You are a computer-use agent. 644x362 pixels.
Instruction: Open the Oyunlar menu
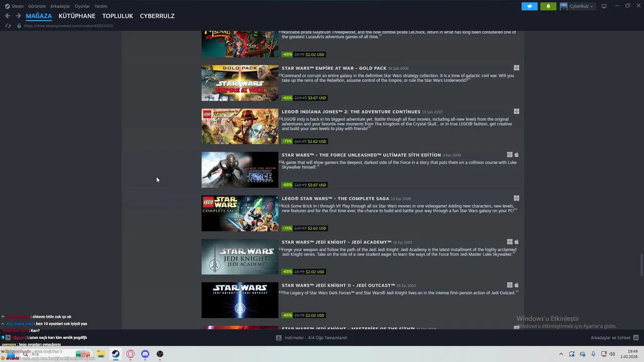pyautogui.click(x=82, y=6)
